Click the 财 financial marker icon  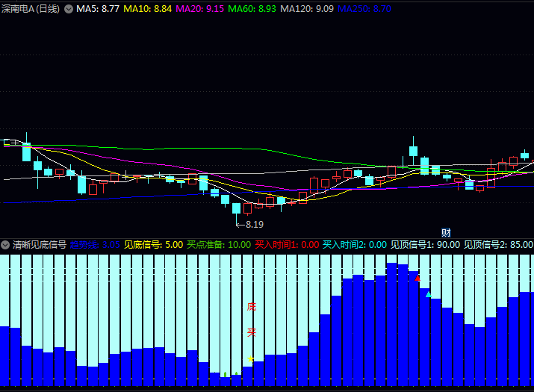[446, 232]
